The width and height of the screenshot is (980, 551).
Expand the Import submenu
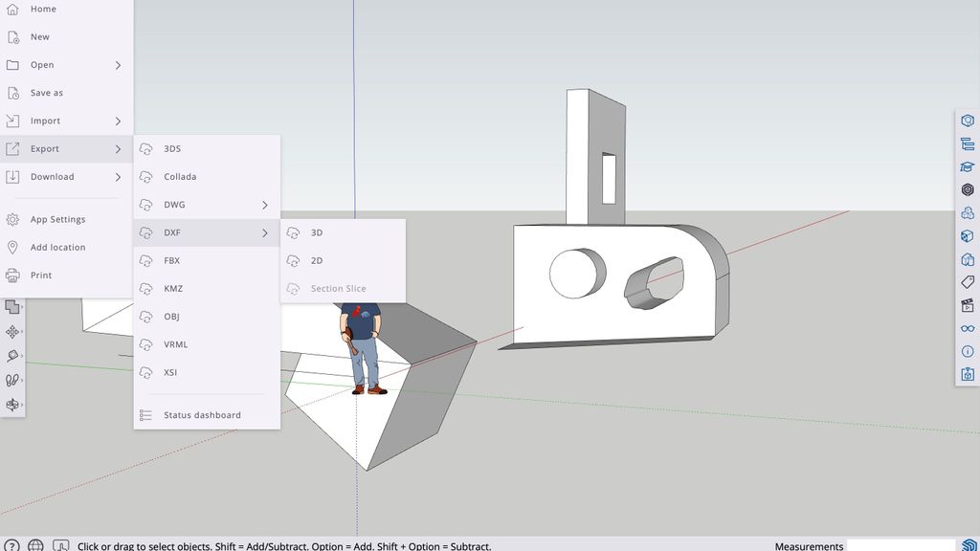point(64,121)
